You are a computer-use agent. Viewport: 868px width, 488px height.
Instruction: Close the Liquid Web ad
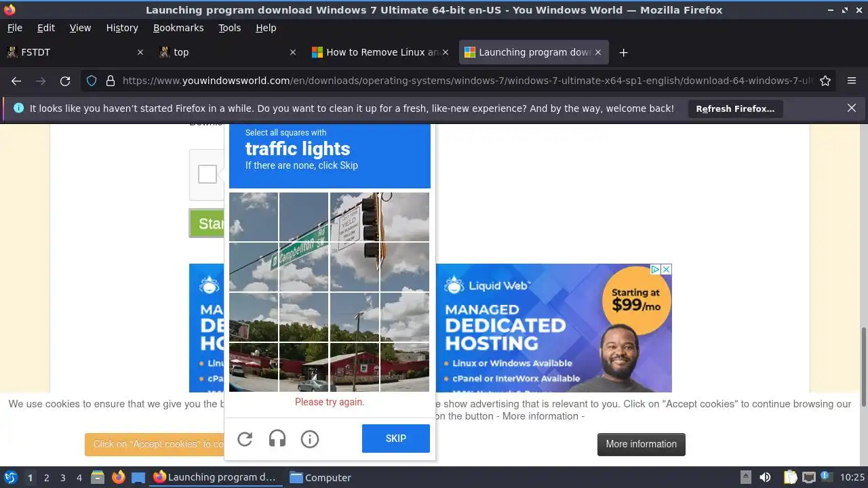(x=667, y=269)
